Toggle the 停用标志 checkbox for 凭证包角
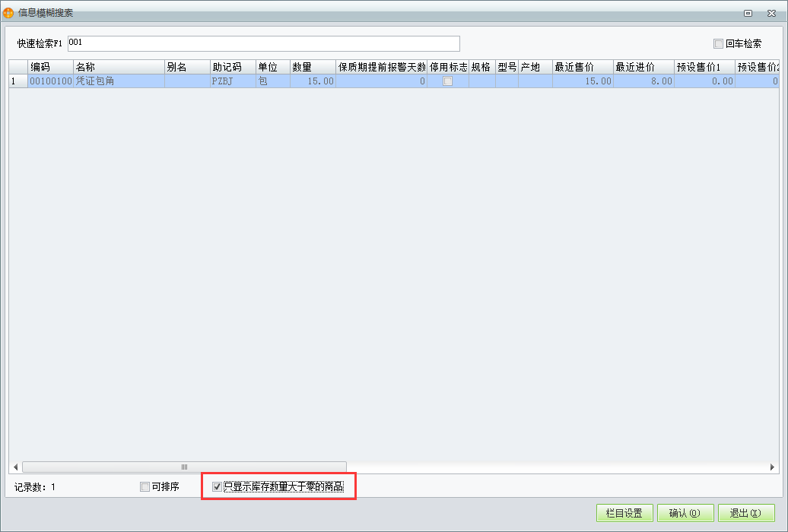The width and height of the screenshot is (788, 532). click(x=448, y=81)
